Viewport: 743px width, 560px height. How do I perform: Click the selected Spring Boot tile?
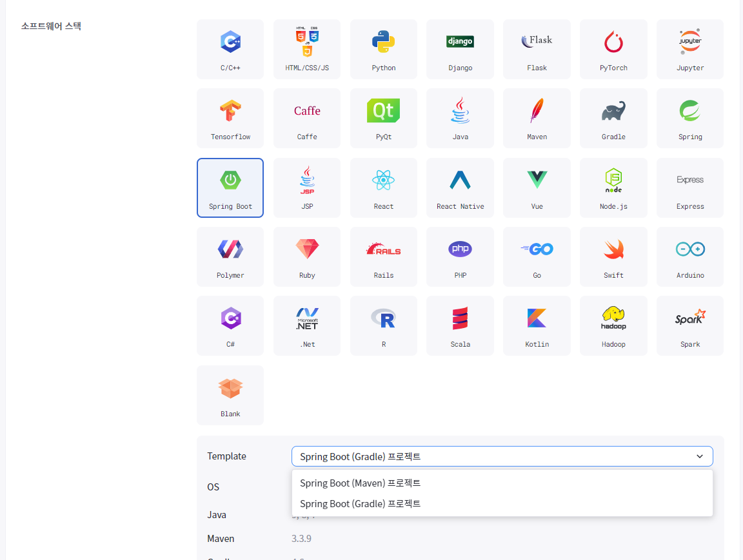[x=230, y=188]
